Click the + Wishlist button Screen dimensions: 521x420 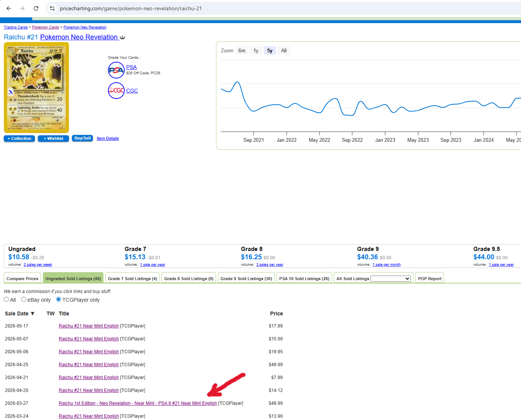pos(53,138)
